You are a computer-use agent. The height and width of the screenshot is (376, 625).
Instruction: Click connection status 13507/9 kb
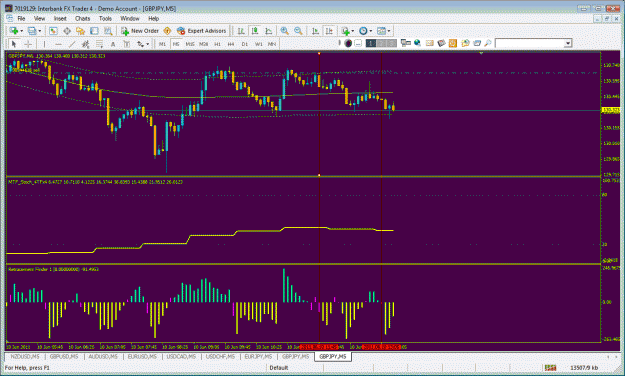(584, 368)
